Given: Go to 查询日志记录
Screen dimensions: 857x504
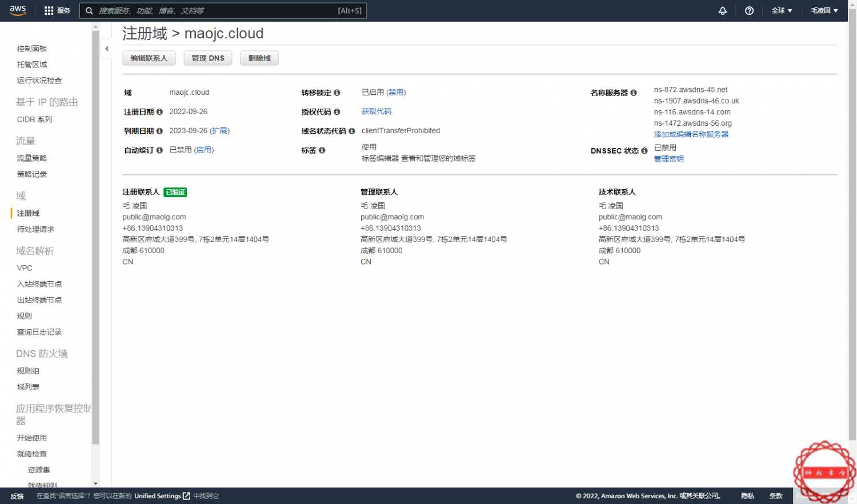Looking at the screenshot, I should click(x=39, y=332).
